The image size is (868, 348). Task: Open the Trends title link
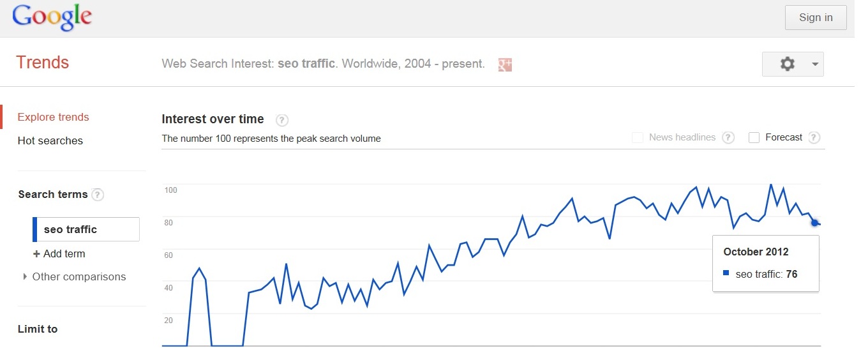click(x=42, y=63)
